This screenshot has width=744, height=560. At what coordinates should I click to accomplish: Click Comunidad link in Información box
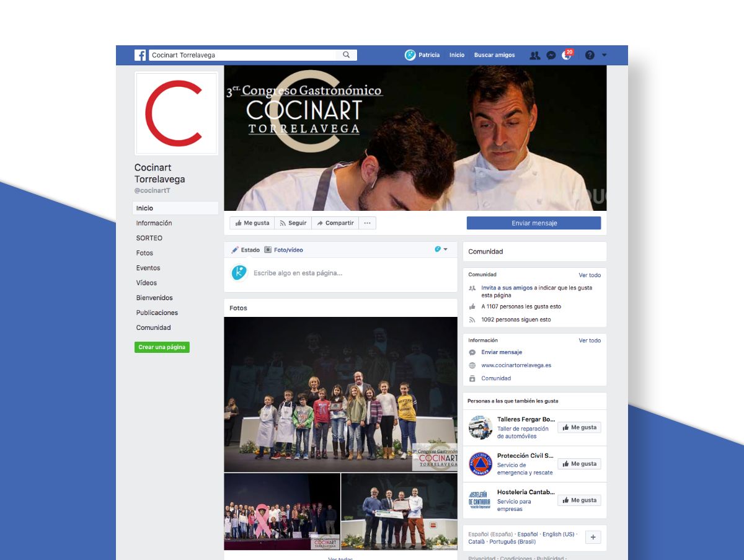coord(496,378)
